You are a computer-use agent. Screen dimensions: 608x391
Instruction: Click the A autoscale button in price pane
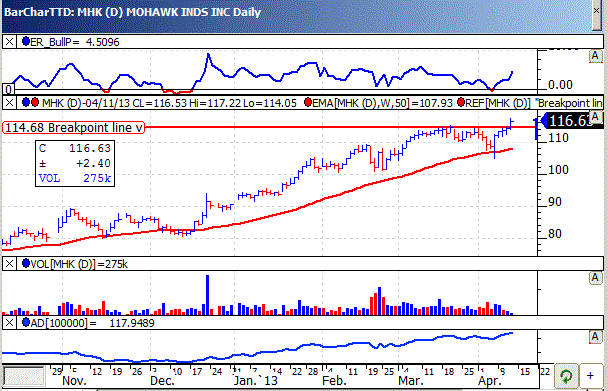pos(595,117)
